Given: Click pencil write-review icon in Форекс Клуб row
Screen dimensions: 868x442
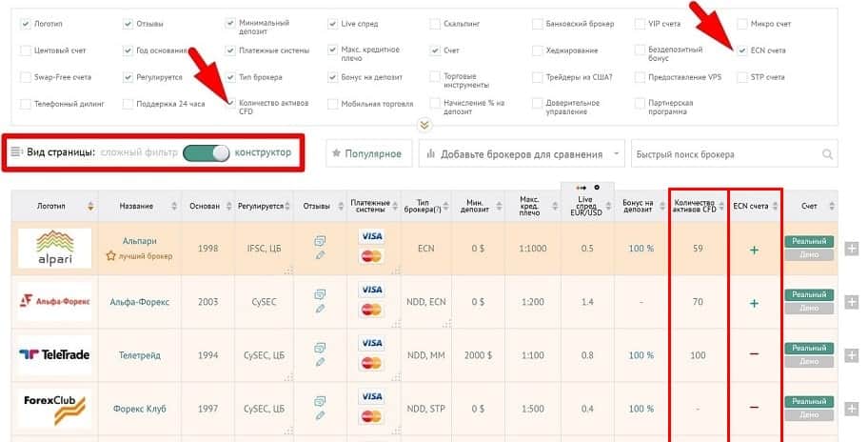Looking at the screenshot, I should coord(320,415).
